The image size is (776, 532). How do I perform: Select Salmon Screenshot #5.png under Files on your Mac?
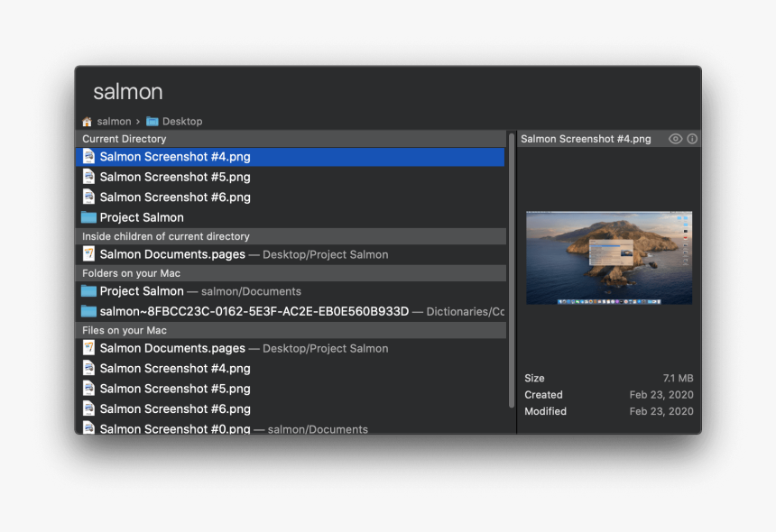coord(291,389)
